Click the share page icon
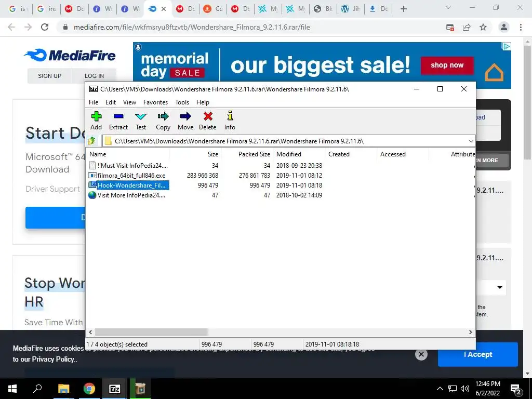 tap(467, 27)
